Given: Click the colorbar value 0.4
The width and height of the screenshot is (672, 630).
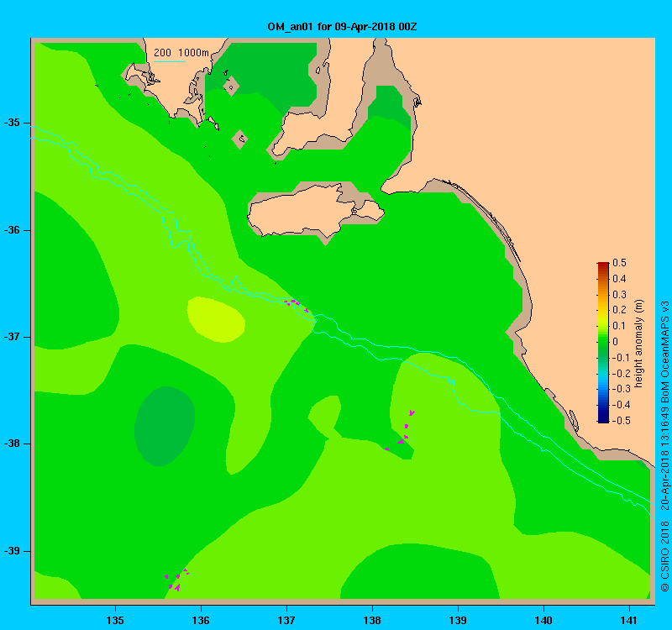Looking at the screenshot, I should [x=620, y=279].
